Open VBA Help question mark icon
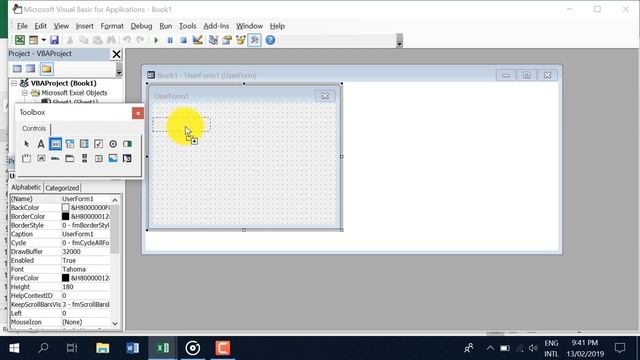The image size is (640, 360). (270, 40)
